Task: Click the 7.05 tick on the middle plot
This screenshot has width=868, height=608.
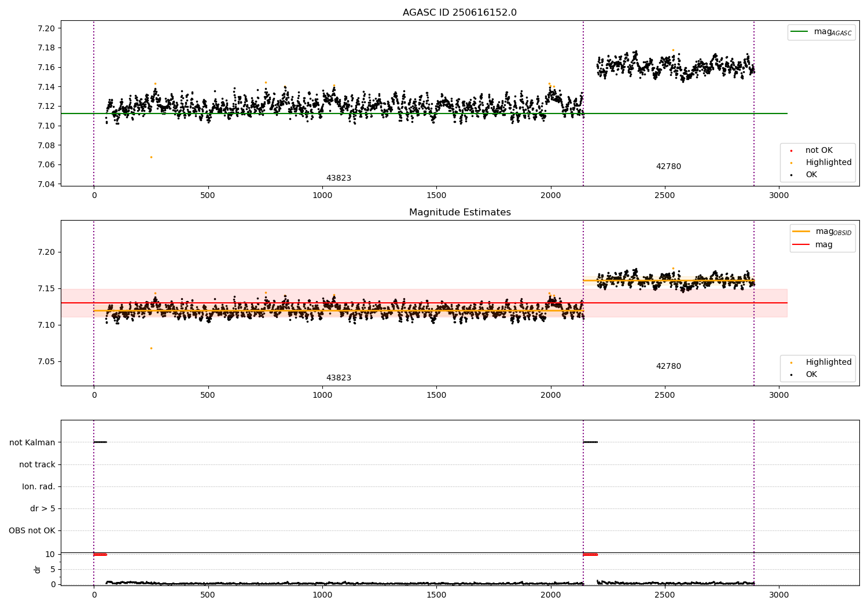Action: click(x=46, y=362)
